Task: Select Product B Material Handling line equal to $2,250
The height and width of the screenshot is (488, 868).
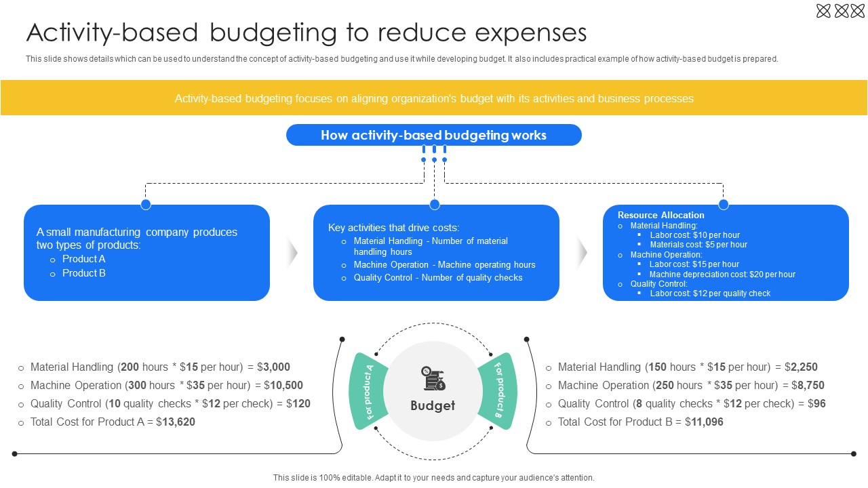Action: tap(688, 367)
